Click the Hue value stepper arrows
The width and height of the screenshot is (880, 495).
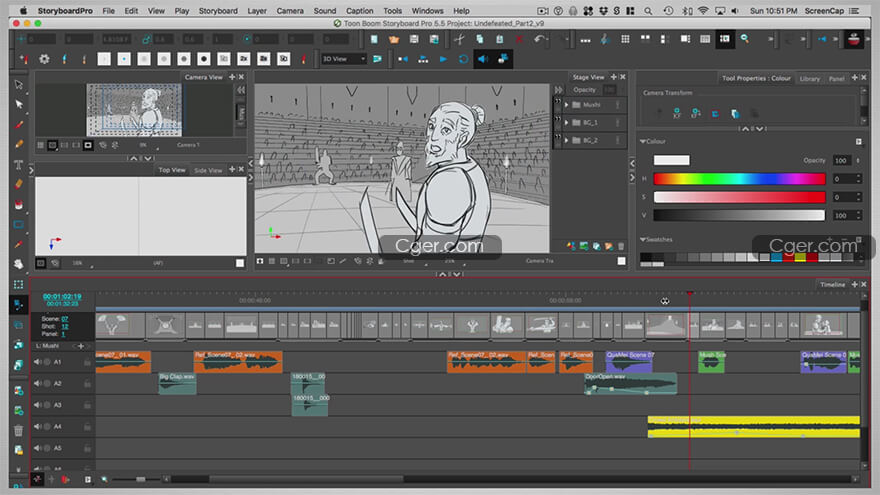pyautogui.click(x=858, y=178)
